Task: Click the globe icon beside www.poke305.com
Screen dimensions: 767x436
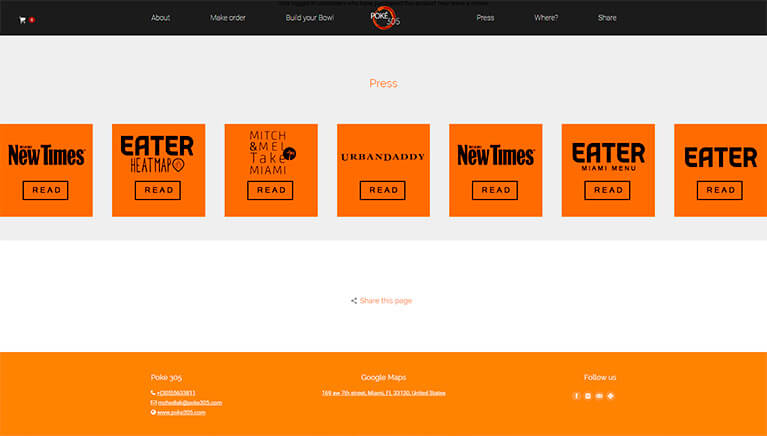Action: (x=153, y=412)
